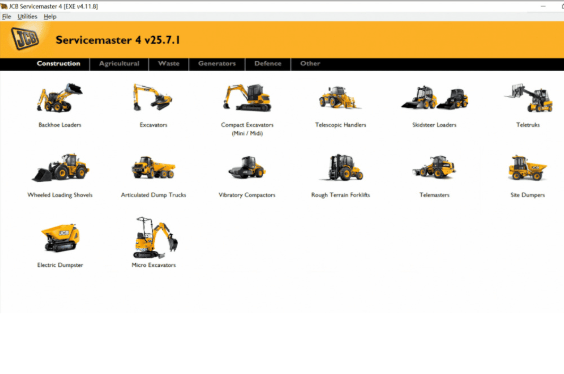Switch to the Other tab
Image resolution: width=564 pixels, height=374 pixels.
coord(310,64)
